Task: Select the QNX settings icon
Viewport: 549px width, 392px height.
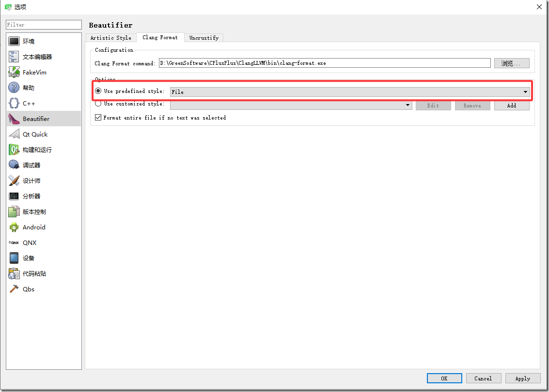Action: (14, 242)
